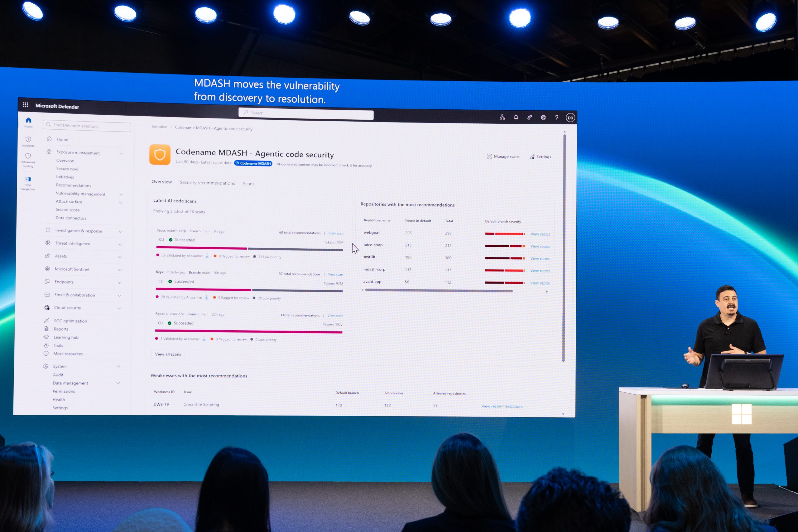Click the help question mark icon
This screenshot has height=532, width=798.
(557, 117)
